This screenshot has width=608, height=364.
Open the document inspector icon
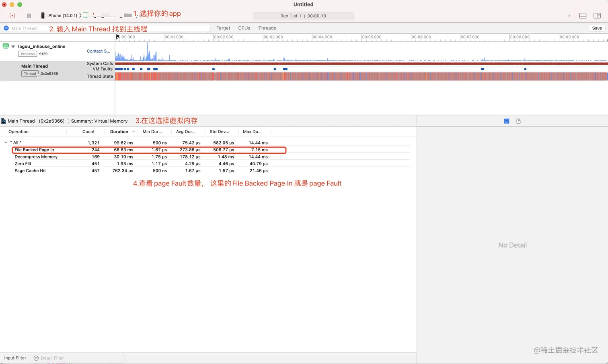pyautogui.click(x=518, y=121)
